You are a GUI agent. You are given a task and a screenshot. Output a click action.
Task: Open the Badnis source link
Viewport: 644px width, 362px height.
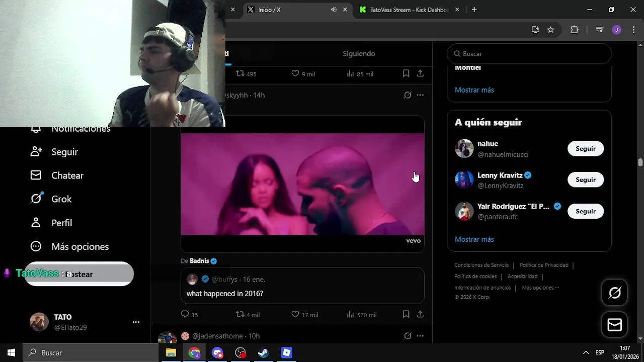[x=203, y=261]
